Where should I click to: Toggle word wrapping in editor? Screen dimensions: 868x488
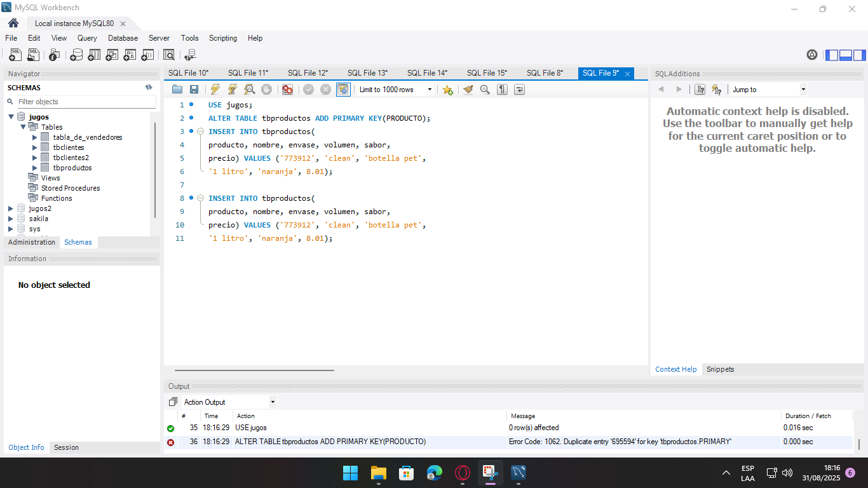pos(520,90)
